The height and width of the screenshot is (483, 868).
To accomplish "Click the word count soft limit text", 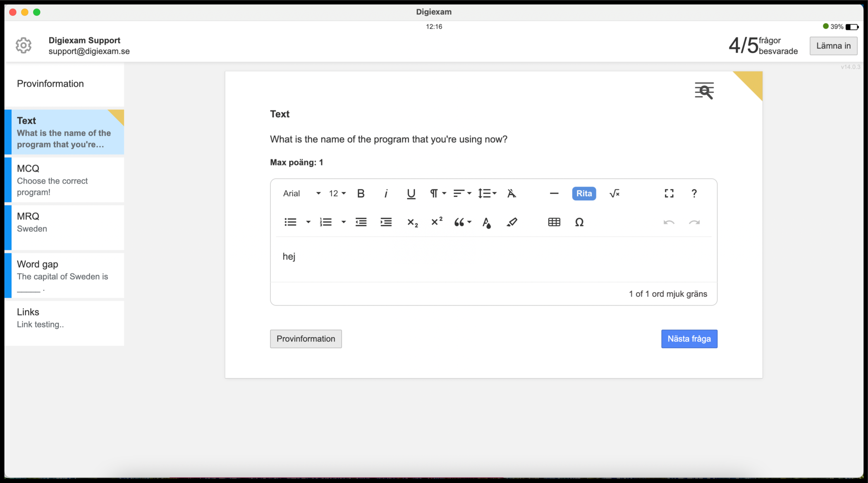I will pyautogui.click(x=668, y=294).
